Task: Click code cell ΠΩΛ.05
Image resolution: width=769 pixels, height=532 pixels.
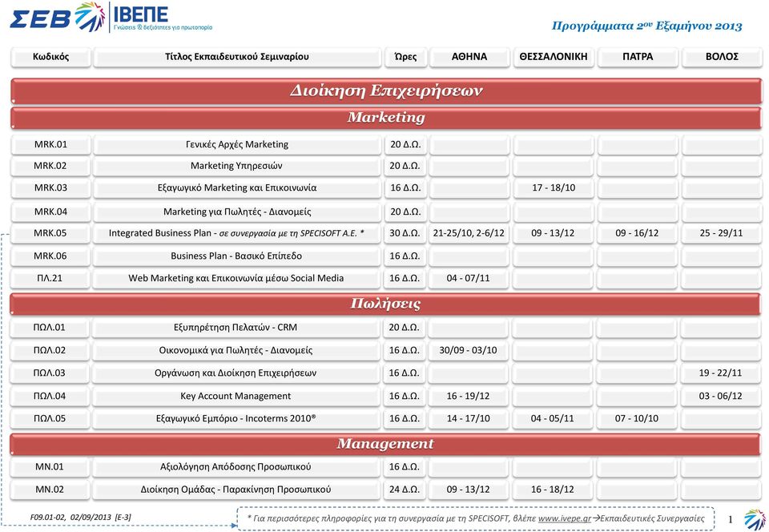Action: (50, 419)
